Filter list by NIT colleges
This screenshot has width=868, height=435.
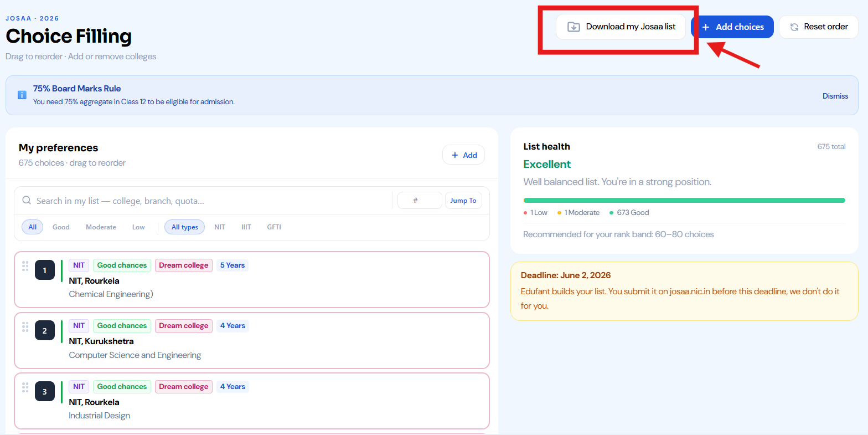tap(220, 227)
